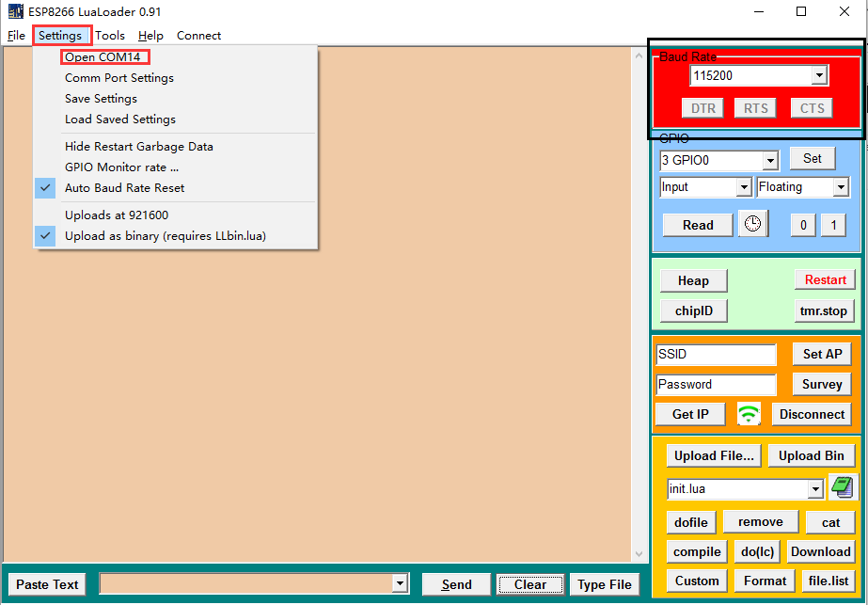Click the compile button
Viewport: 868px width, 605px height.
tap(697, 551)
